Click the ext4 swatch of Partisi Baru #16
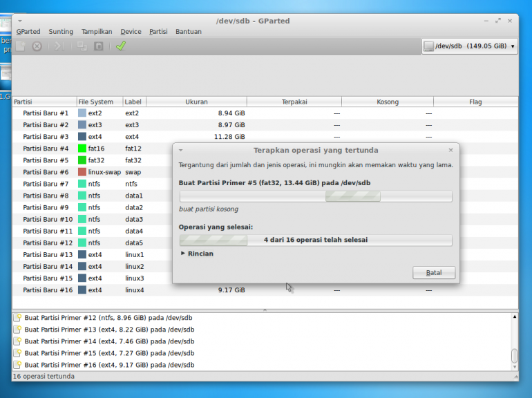 82,290
